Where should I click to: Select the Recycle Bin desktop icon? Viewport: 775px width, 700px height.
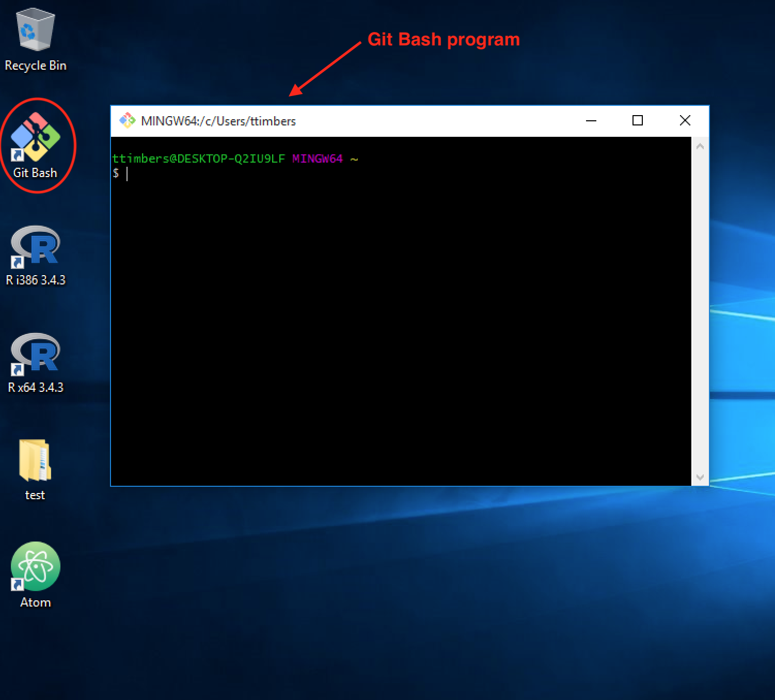pos(35,30)
